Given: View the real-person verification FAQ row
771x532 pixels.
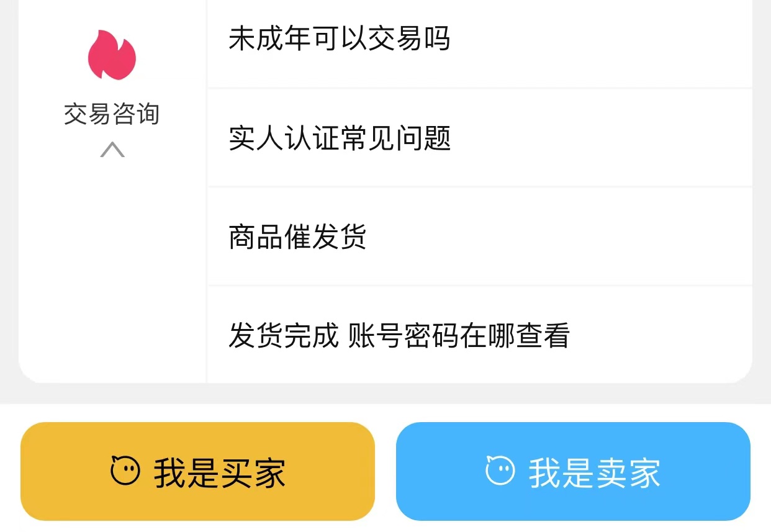Looking at the screenshot, I should point(479,138).
